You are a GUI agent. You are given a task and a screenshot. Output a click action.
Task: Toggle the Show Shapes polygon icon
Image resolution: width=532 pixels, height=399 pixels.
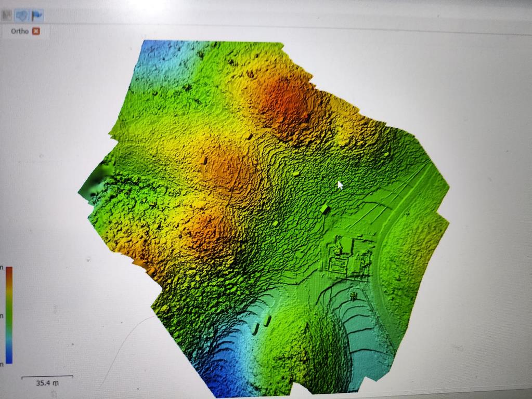tap(21, 16)
